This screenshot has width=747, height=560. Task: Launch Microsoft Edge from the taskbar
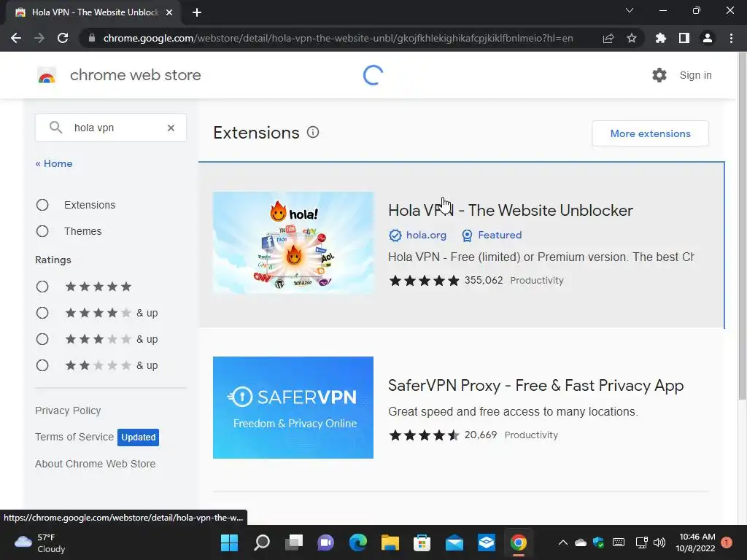coord(357,542)
